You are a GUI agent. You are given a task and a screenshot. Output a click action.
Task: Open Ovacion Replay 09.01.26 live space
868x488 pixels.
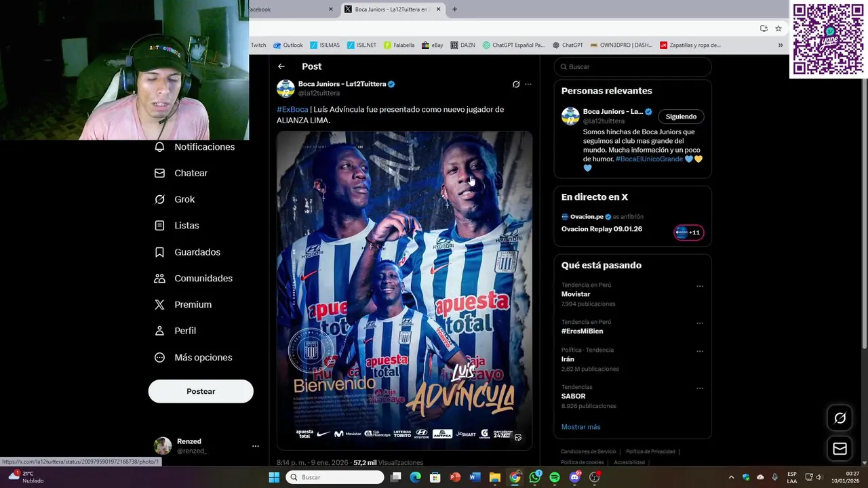tap(601, 229)
